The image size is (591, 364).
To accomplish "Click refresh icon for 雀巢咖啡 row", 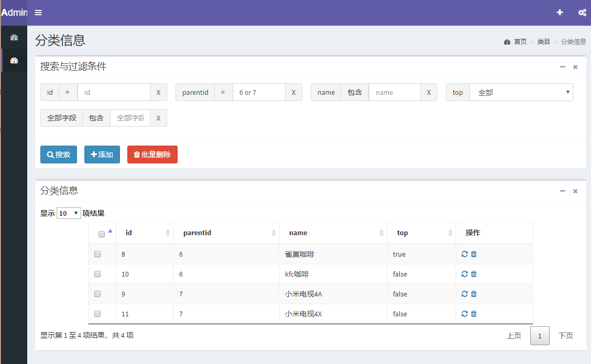I will pos(464,254).
